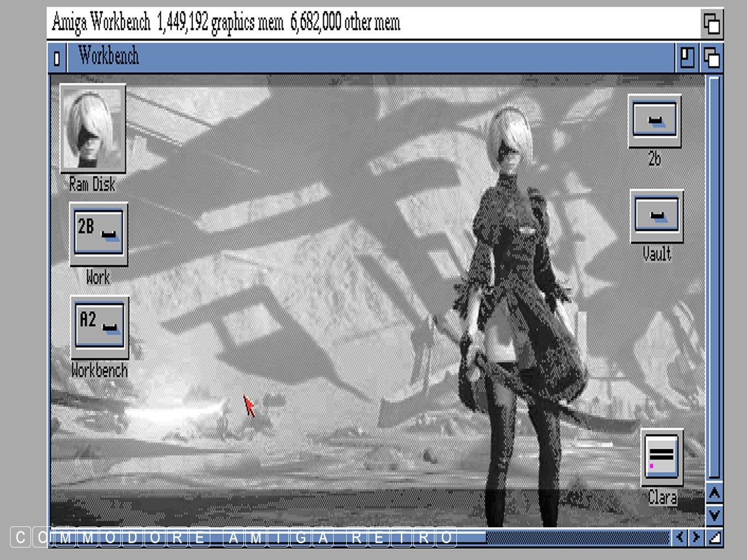Click the window resize gadget in corner
The height and width of the screenshot is (560, 747).
(x=715, y=537)
